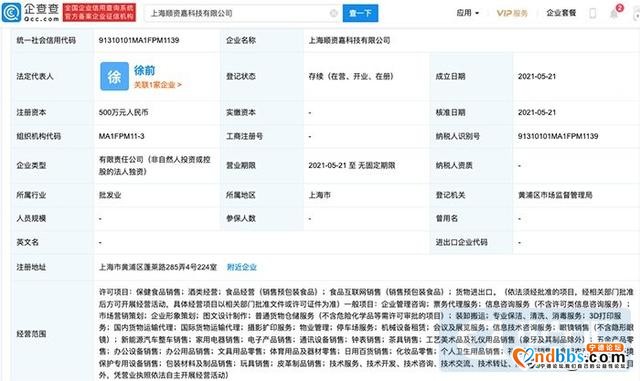Click the 曾用名 label

point(447,218)
